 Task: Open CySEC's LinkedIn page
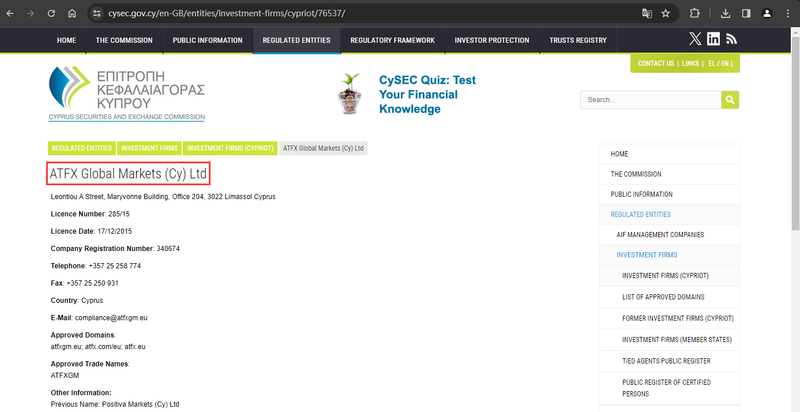[713, 39]
